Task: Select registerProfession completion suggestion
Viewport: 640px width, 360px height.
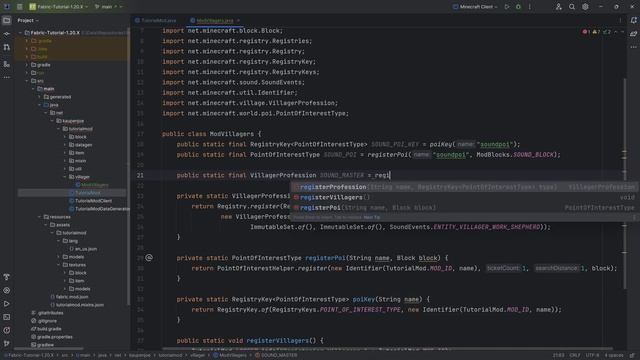Action: click(x=464, y=187)
